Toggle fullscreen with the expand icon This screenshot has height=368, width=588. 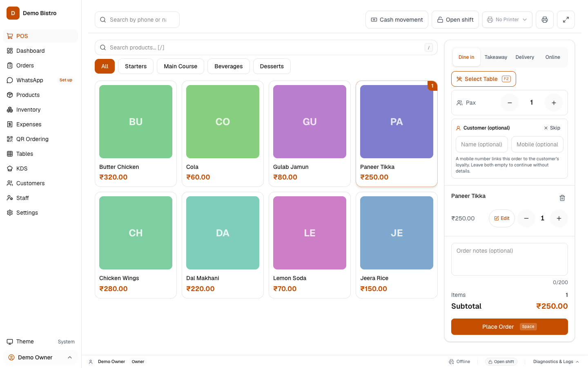pyautogui.click(x=566, y=20)
